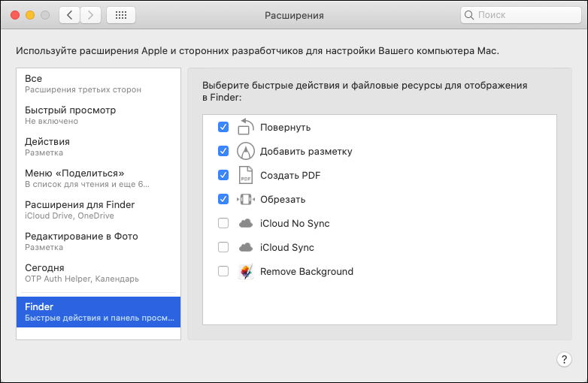Click the Remove Background app icon
588x383 pixels.
tap(246, 271)
